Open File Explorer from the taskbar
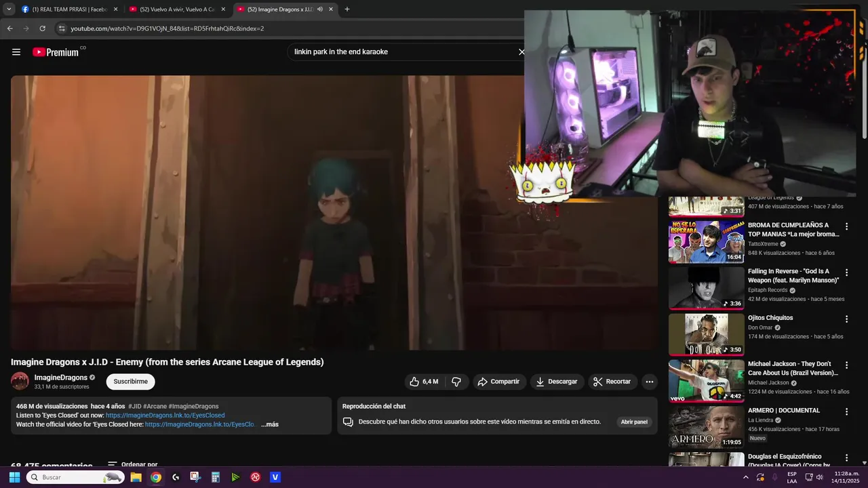Screen dimensions: 868x488 coord(136,477)
